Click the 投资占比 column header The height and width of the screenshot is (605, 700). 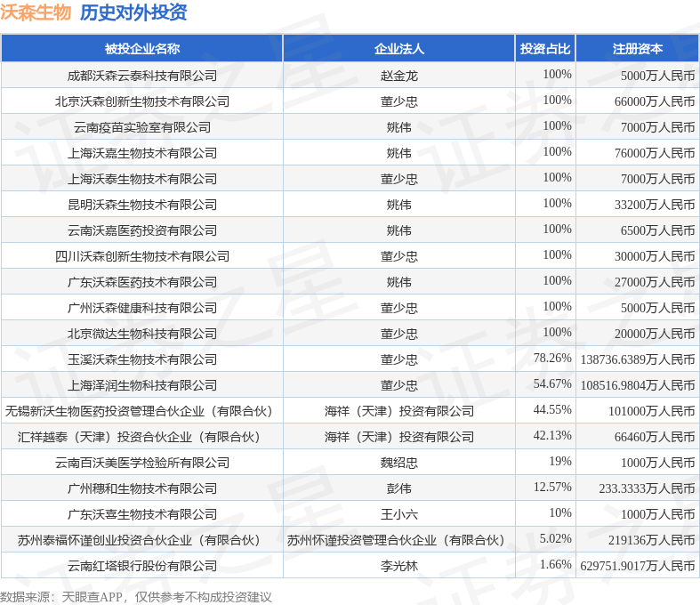pyautogui.click(x=545, y=48)
